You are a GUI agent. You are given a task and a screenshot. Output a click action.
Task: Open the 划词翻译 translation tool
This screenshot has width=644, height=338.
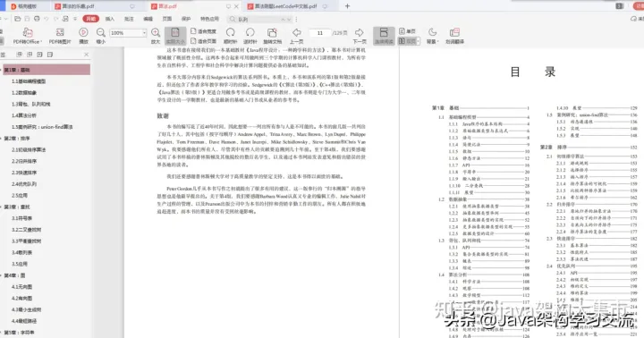(x=454, y=36)
